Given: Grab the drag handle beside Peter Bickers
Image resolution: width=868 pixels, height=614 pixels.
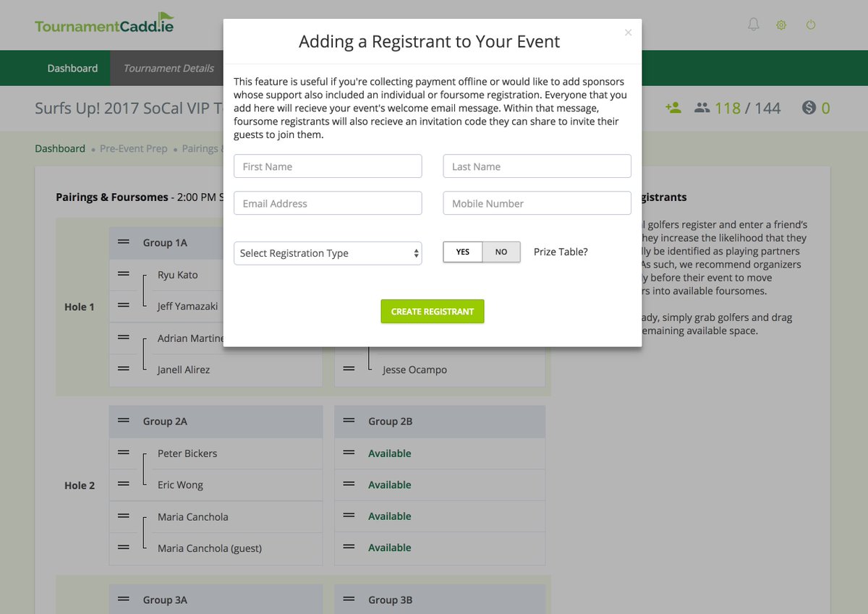Looking at the screenshot, I should [124, 453].
